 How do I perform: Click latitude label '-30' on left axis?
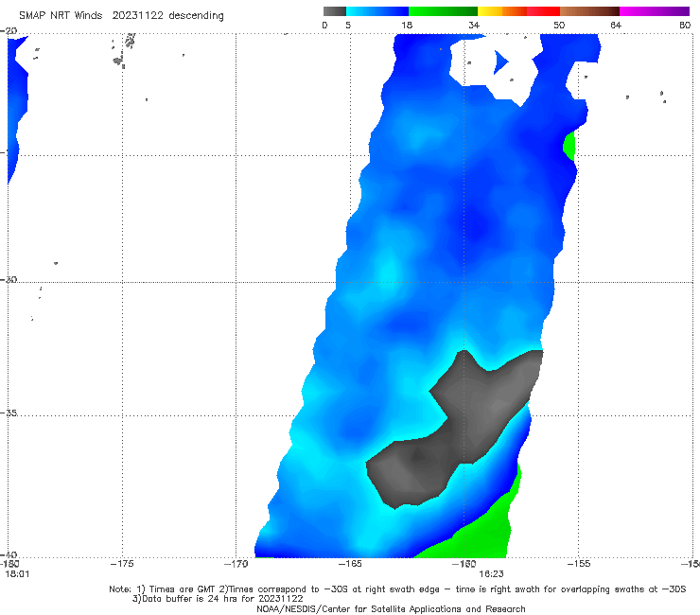pos(9,279)
